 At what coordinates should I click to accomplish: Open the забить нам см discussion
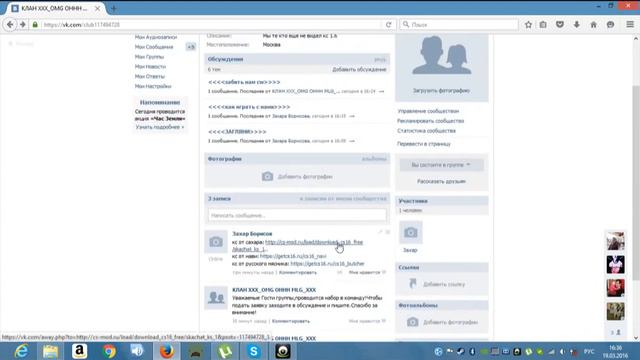click(x=244, y=82)
